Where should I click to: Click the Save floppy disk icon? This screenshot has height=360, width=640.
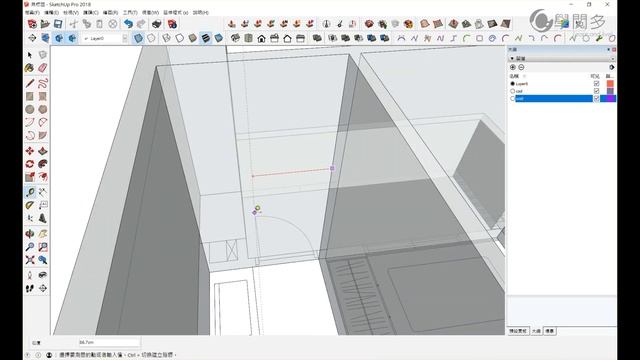pos(58,24)
